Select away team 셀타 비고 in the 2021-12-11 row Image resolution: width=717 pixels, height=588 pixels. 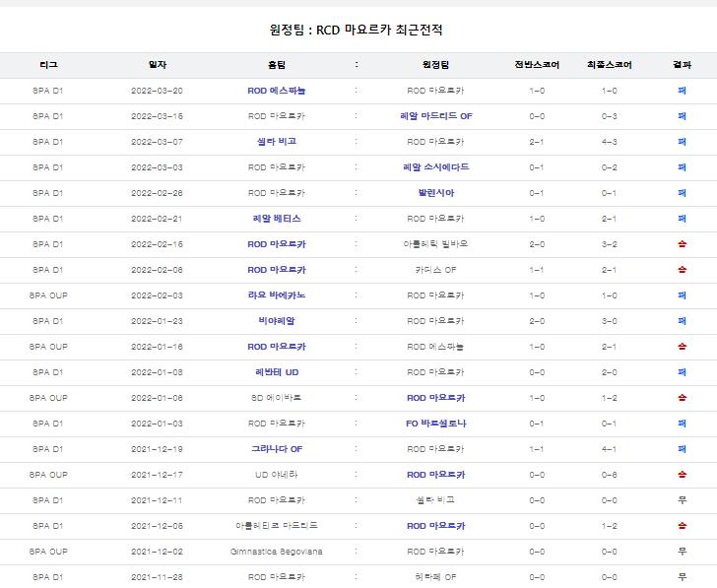[435, 500]
